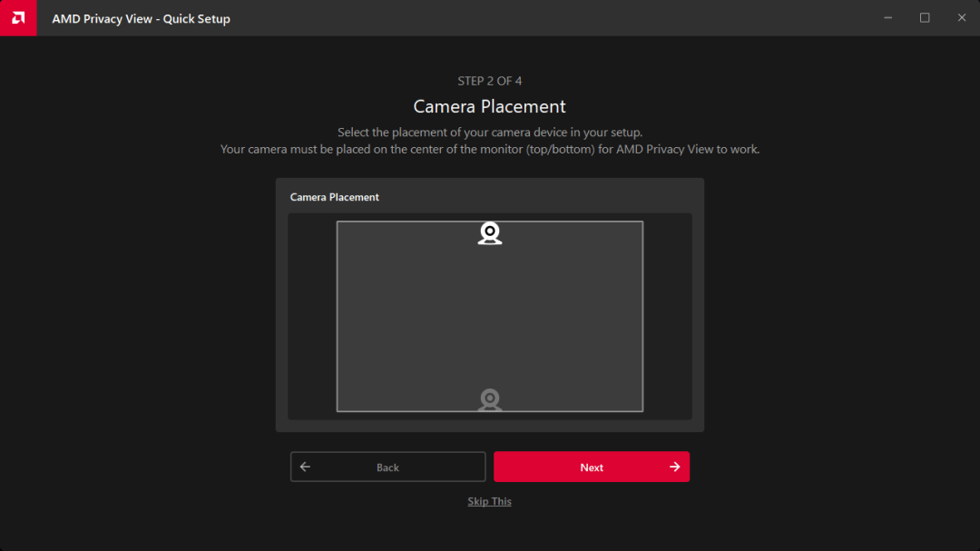Click the dimmed camera icon below the monitor
The height and width of the screenshot is (551, 980).
tap(490, 400)
